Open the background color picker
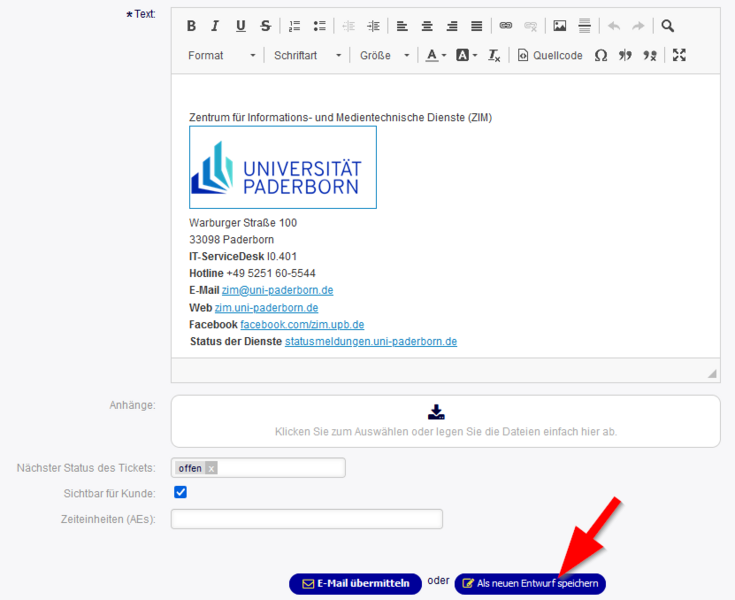Screen dimensions: 735x600 (x=467, y=55)
